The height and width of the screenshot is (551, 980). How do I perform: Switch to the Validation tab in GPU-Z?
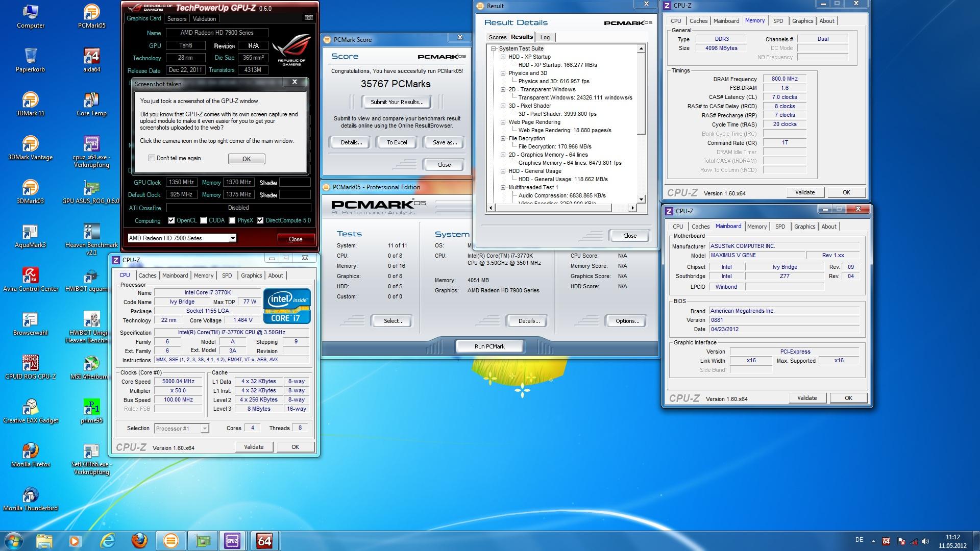204,19
